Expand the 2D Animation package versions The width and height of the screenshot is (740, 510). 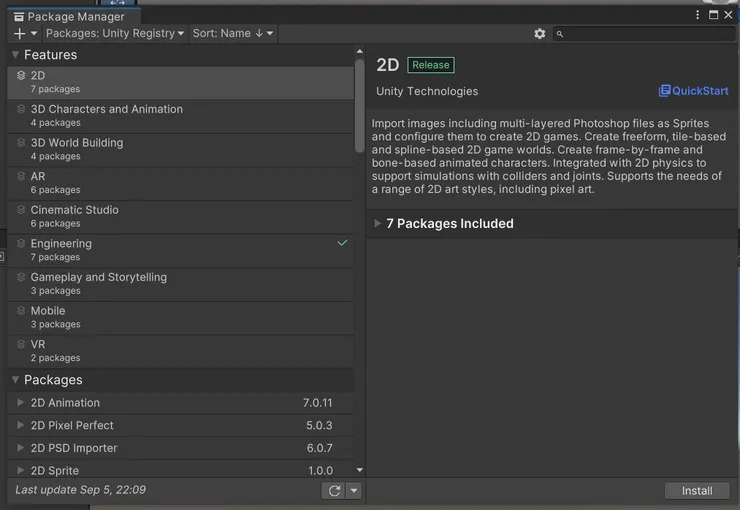tap(21, 403)
